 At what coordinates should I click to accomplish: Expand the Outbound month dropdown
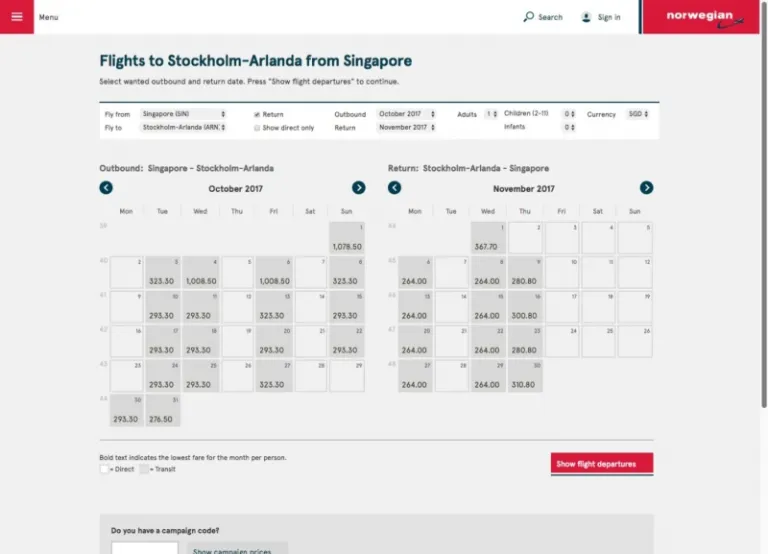[x=406, y=114]
